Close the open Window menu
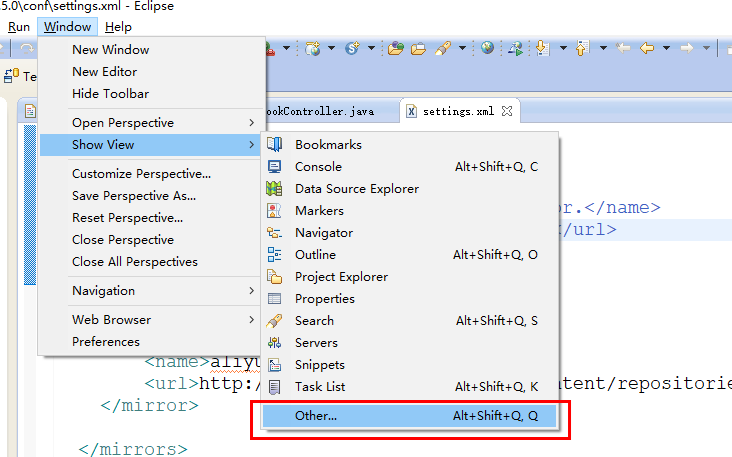Viewport: 732px width, 457px height. tap(68, 27)
